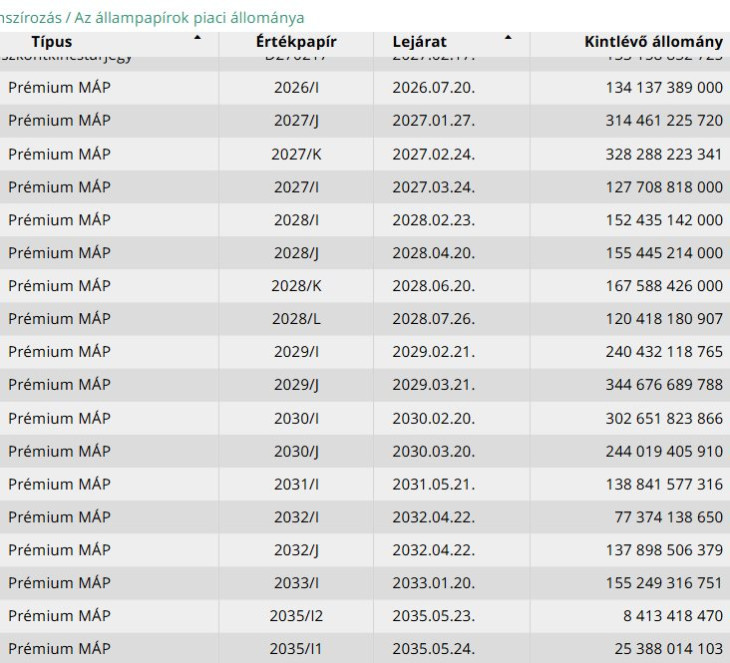The image size is (730, 663).
Task: Click the 2027/K security cell
Action: [x=298, y=154]
